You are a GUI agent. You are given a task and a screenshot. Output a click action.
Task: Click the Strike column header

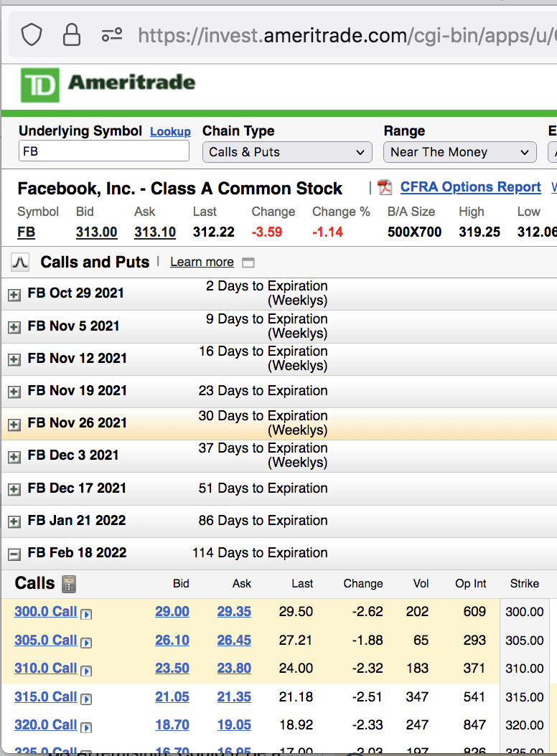pos(524,584)
